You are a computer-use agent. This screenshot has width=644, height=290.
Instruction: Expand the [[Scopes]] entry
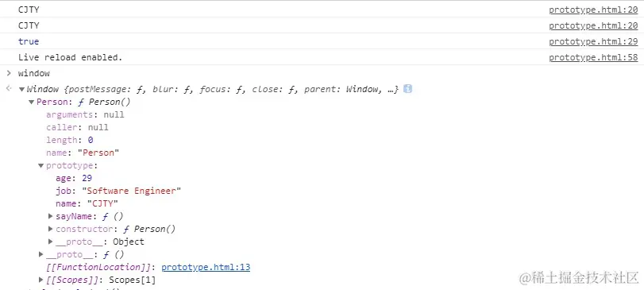pyautogui.click(x=41, y=280)
